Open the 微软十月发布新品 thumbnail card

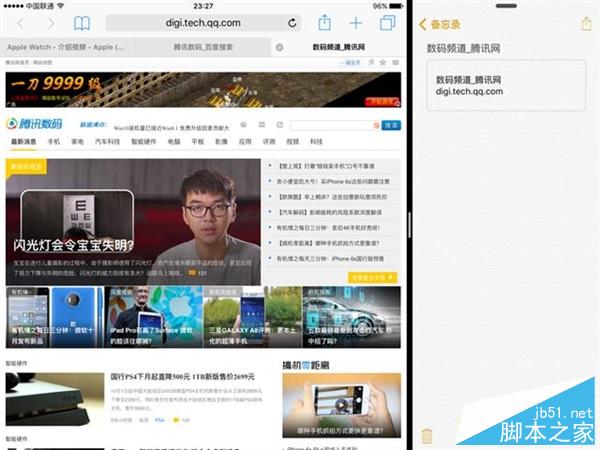(55, 317)
